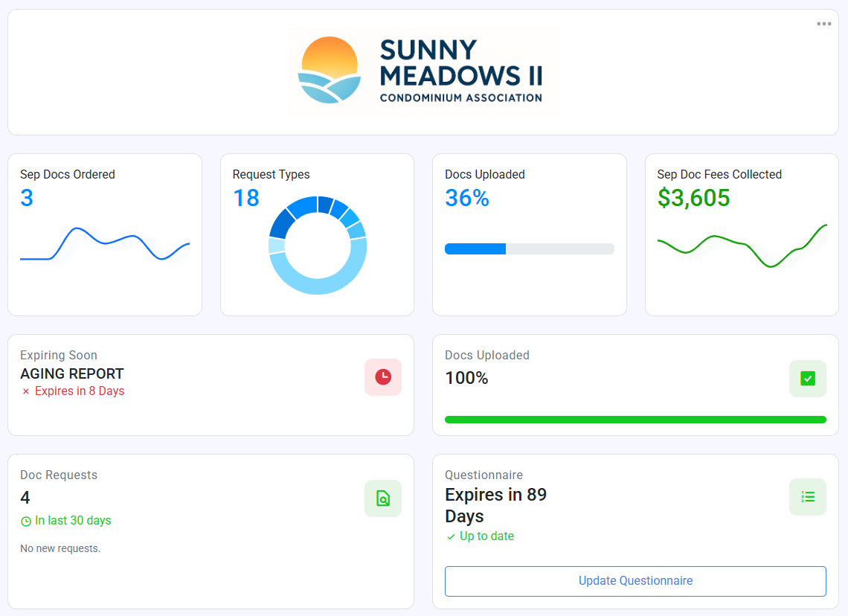
Task: Click 'No new requests.' text
Action: coord(60,548)
